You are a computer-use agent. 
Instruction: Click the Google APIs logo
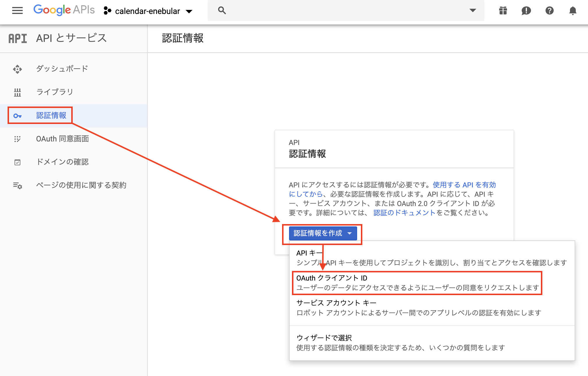(64, 10)
